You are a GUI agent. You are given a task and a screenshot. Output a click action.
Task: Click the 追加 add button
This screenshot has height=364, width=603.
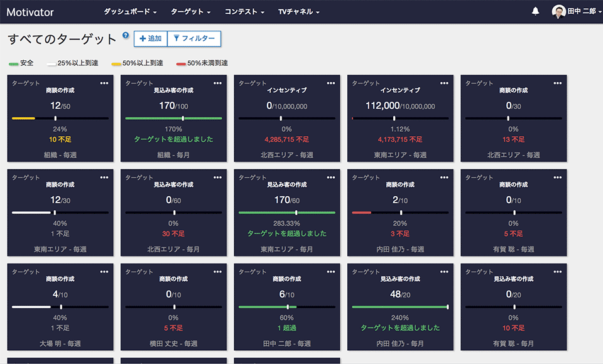(x=150, y=38)
